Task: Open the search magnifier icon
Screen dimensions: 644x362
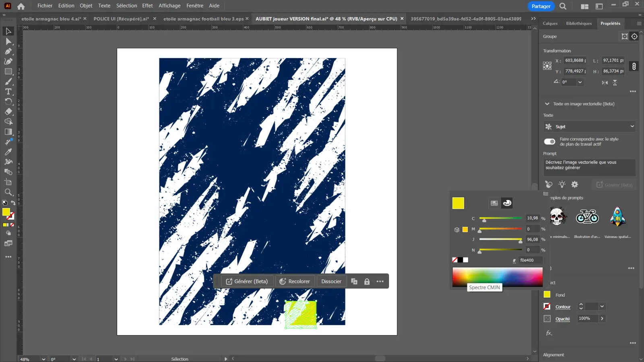Action: (x=563, y=6)
